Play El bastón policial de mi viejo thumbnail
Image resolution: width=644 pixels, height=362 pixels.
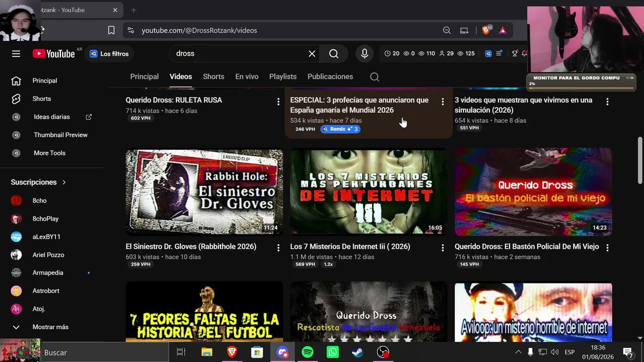point(533,192)
